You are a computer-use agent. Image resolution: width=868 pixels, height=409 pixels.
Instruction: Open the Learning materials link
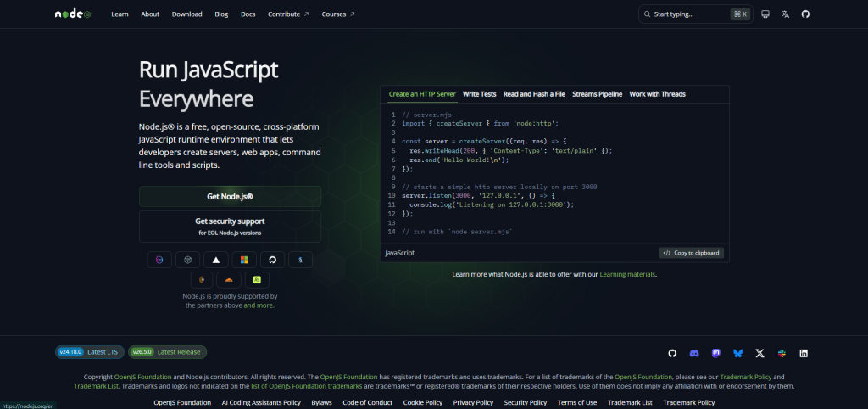(627, 274)
